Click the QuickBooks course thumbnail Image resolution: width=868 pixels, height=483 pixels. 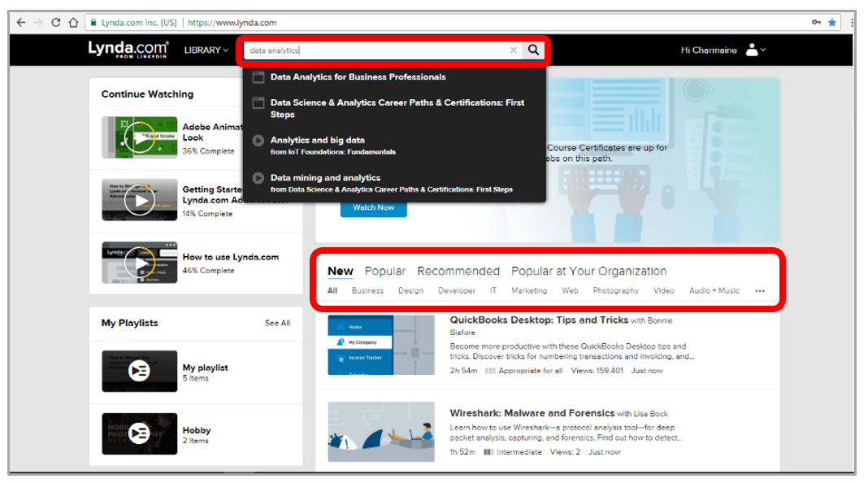pyautogui.click(x=381, y=345)
